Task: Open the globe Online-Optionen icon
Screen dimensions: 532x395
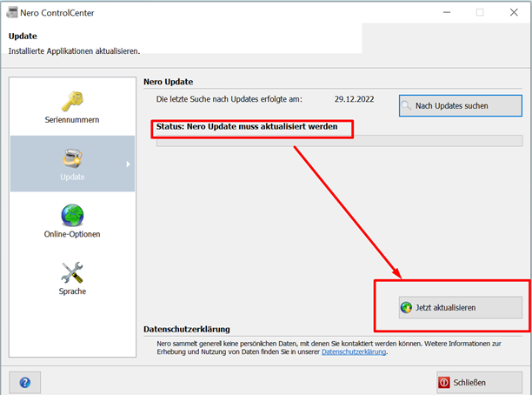Action: (x=72, y=215)
